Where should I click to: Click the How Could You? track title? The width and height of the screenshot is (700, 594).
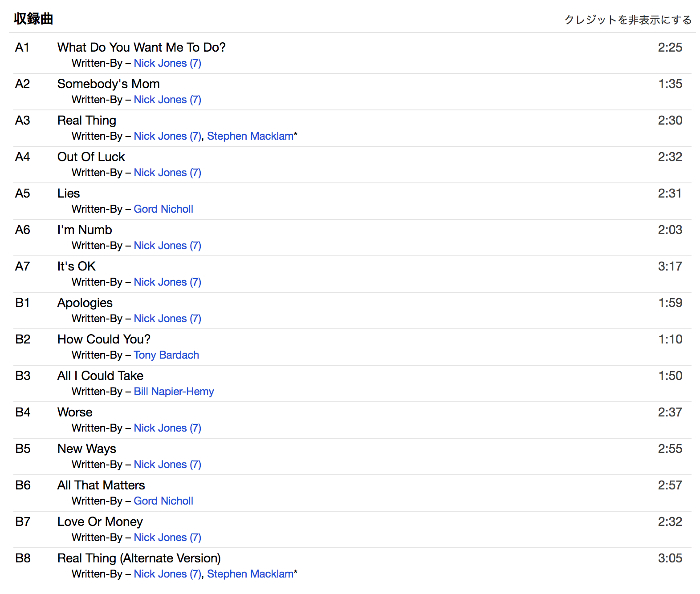(x=104, y=339)
